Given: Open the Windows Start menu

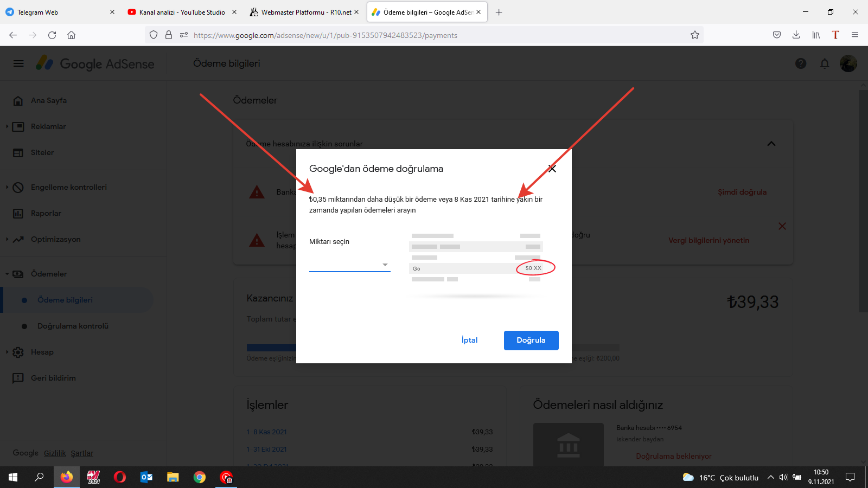Looking at the screenshot, I should click(x=13, y=477).
